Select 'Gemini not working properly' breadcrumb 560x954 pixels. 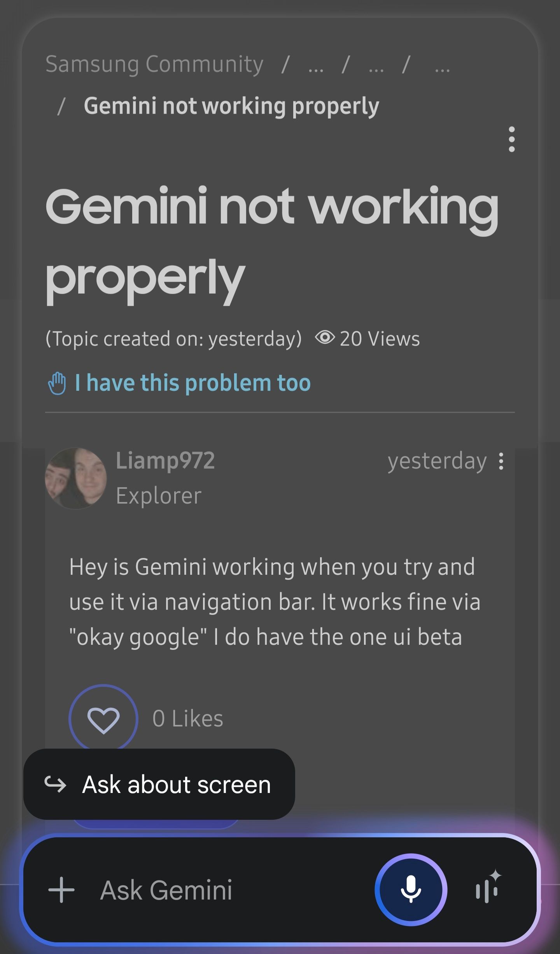click(231, 106)
